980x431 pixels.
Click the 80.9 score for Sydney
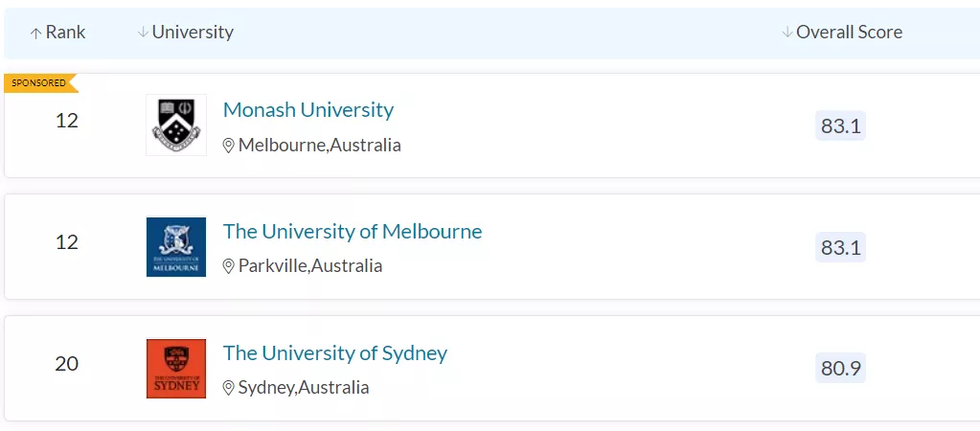840,368
